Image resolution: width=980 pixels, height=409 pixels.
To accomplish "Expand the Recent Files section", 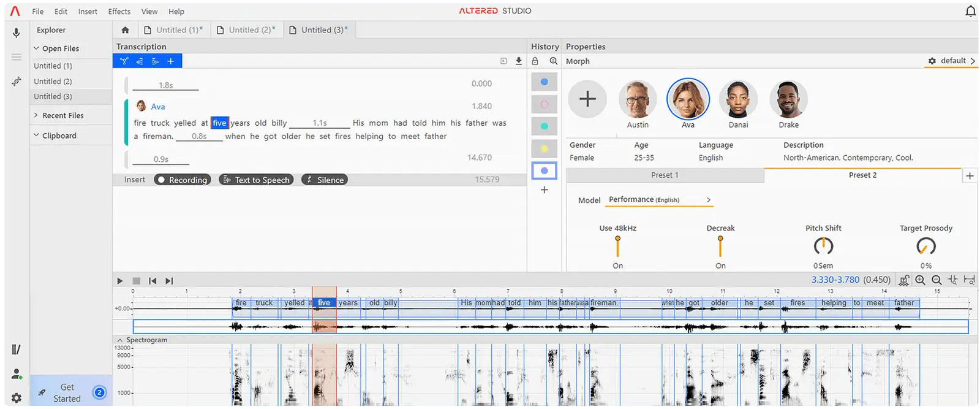I will coord(37,115).
